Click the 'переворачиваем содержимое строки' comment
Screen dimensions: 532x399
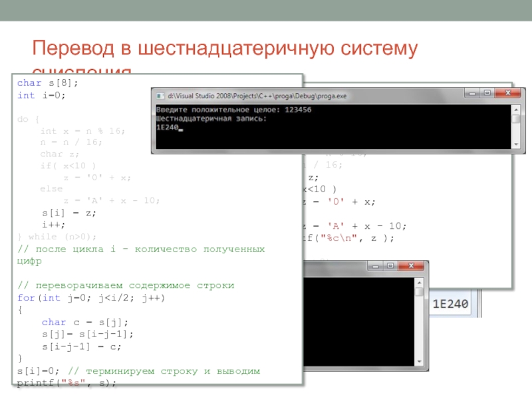[126, 286]
